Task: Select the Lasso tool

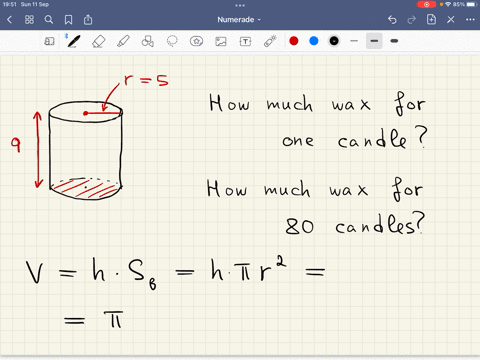Action: 172,41
